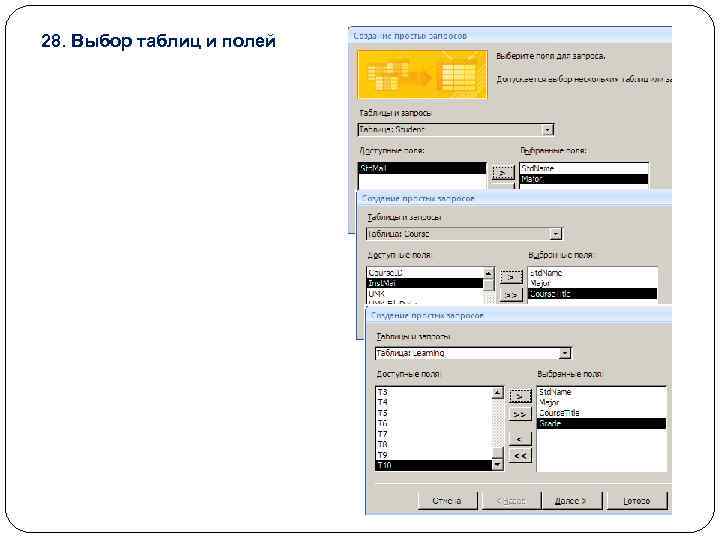Select the highlighted CourseTitle in the Course dialog
This screenshot has height=540, width=720.
[x=592, y=294]
